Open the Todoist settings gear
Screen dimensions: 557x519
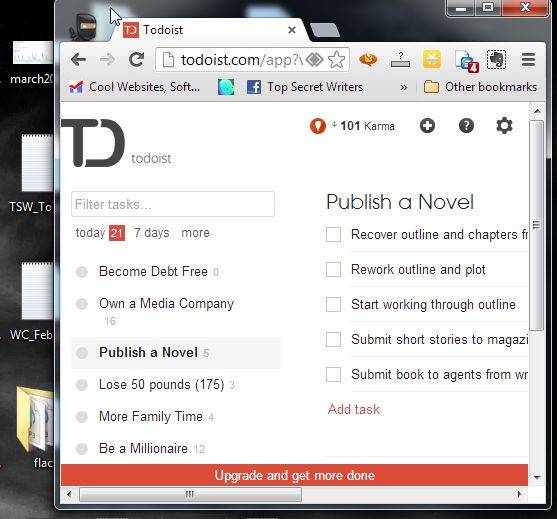[x=504, y=126]
